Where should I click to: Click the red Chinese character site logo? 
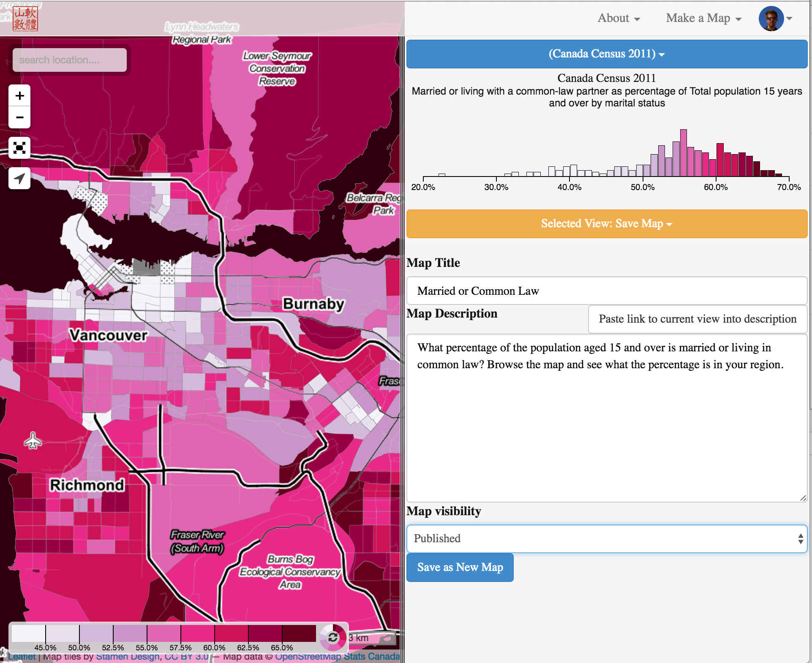coord(25,19)
